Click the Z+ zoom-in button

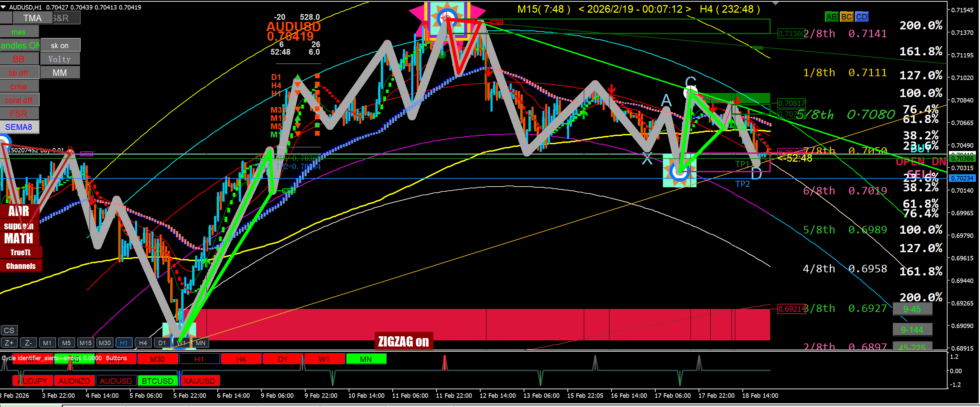click(x=9, y=343)
